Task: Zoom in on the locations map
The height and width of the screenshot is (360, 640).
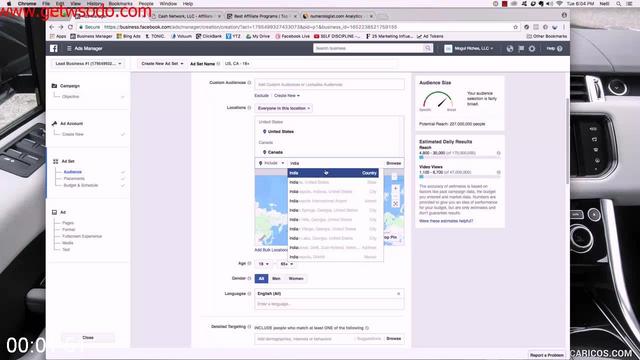Action: click(x=395, y=188)
